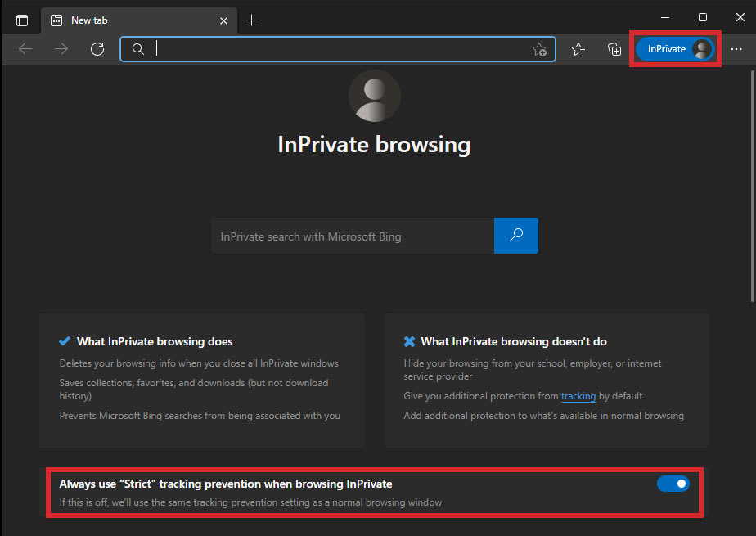Image resolution: width=756 pixels, height=536 pixels.
Task: Click text Prevents Microsoft Bing searches from being associated
Action: (200, 416)
